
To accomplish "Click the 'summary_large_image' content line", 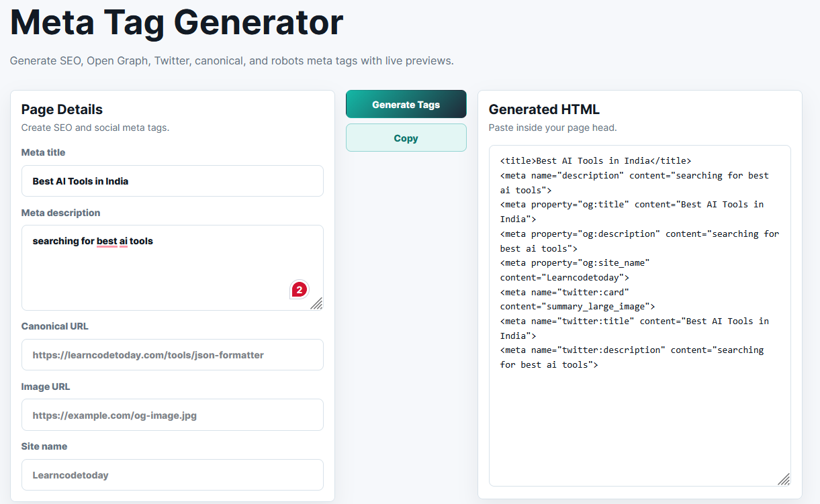I will pos(578,306).
